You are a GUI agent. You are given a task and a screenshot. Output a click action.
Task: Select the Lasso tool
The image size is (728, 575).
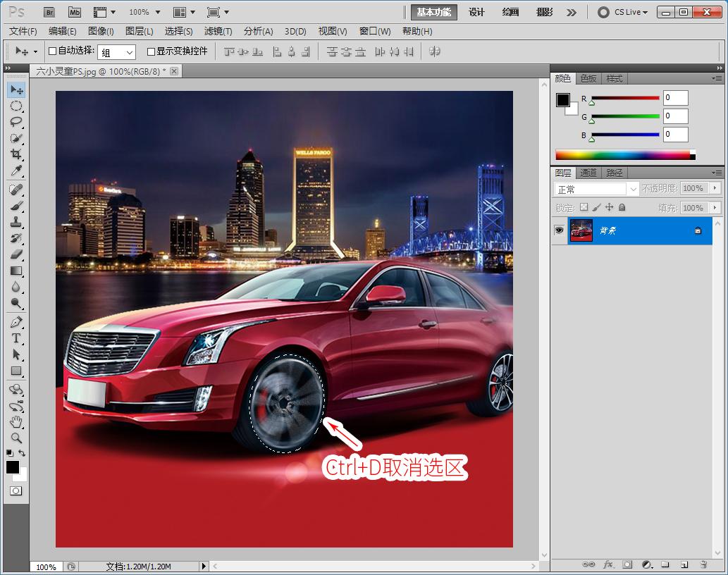[16, 122]
